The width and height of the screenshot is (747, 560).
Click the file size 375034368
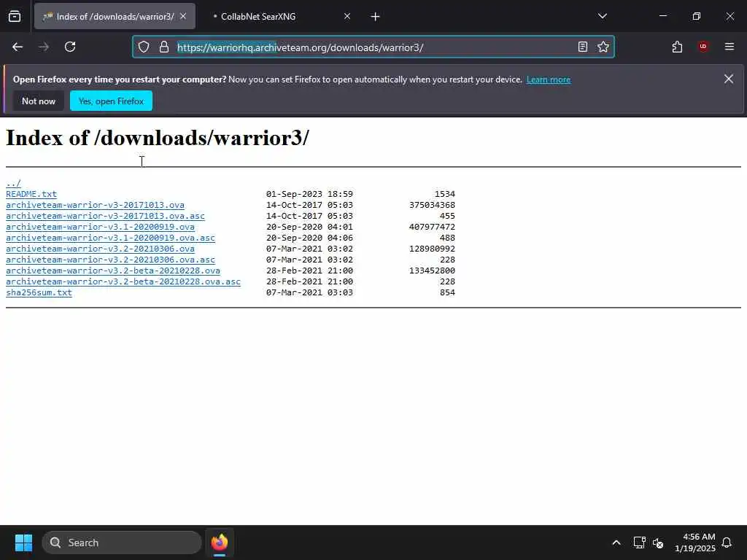pos(432,205)
